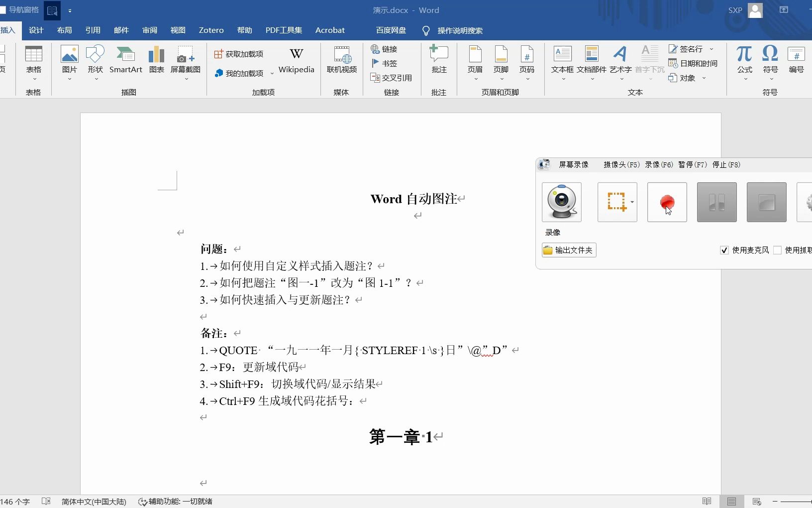Switch to the 引用 references tab

[x=93, y=30]
